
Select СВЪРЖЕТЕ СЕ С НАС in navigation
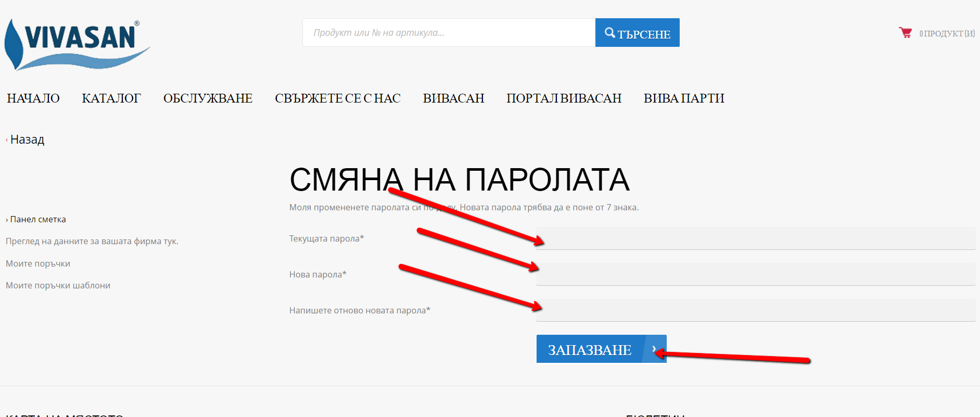pos(338,98)
